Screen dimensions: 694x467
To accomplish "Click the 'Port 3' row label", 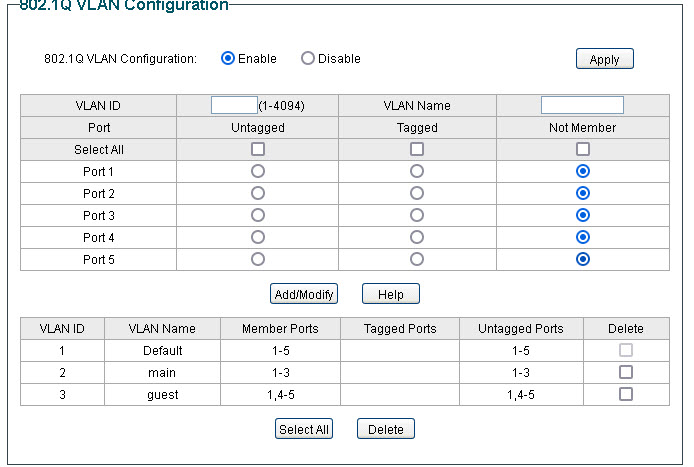I will tap(99, 216).
